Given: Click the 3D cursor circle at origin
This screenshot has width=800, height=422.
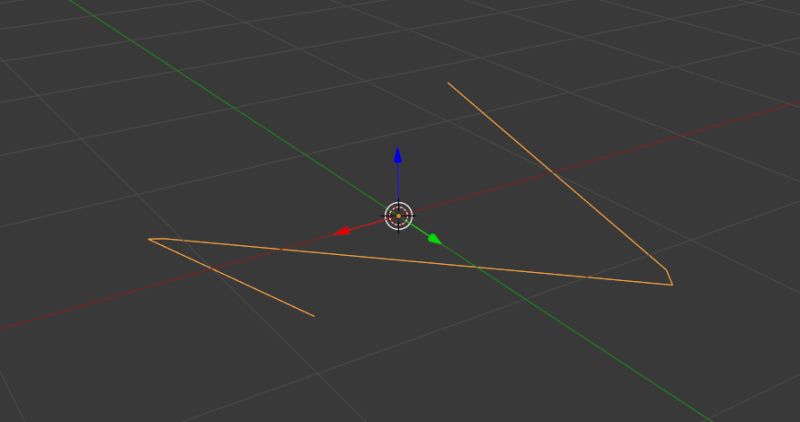Looking at the screenshot, I should [x=398, y=216].
